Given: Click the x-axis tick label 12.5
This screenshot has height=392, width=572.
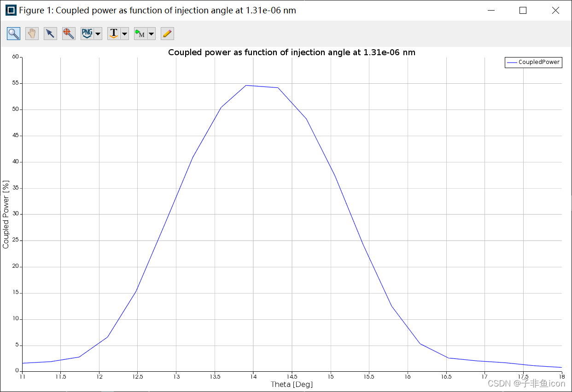Looking at the screenshot, I should pos(138,377).
